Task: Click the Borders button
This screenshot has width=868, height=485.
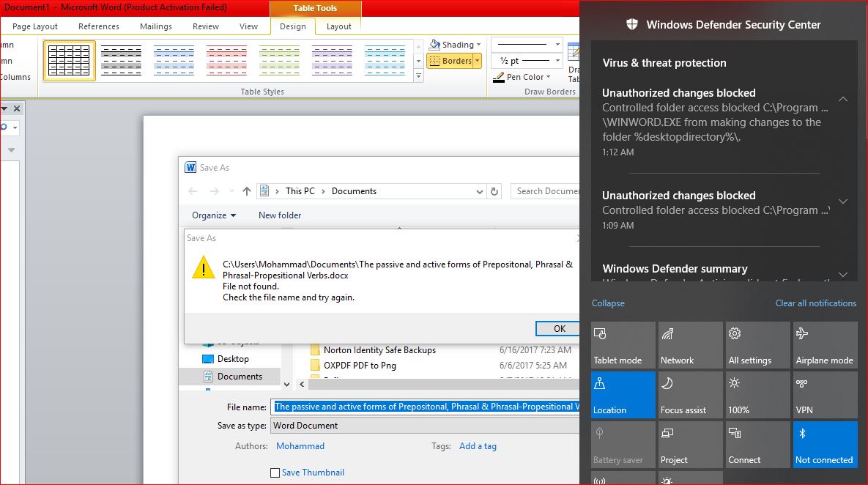Action: point(450,61)
